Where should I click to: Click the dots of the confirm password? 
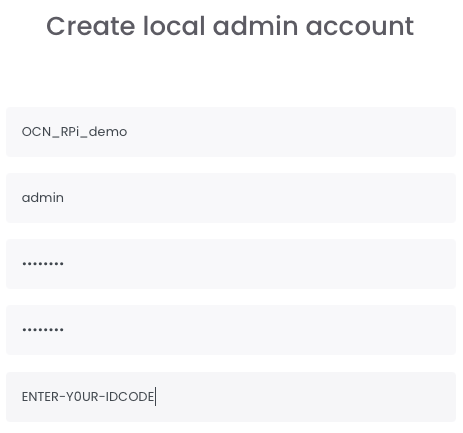43,330
